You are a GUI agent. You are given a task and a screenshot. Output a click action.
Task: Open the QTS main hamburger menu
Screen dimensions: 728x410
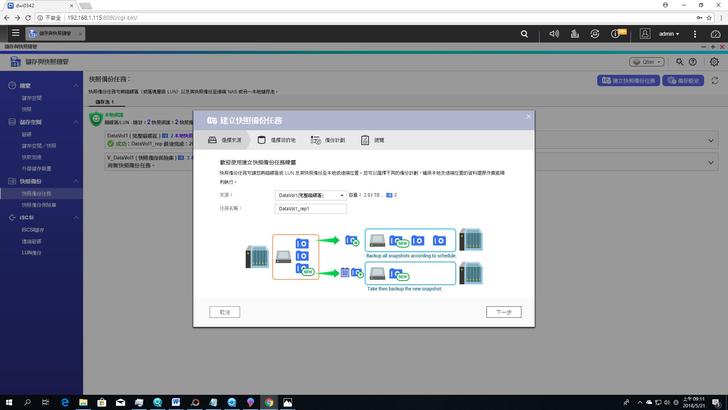(x=15, y=33)
